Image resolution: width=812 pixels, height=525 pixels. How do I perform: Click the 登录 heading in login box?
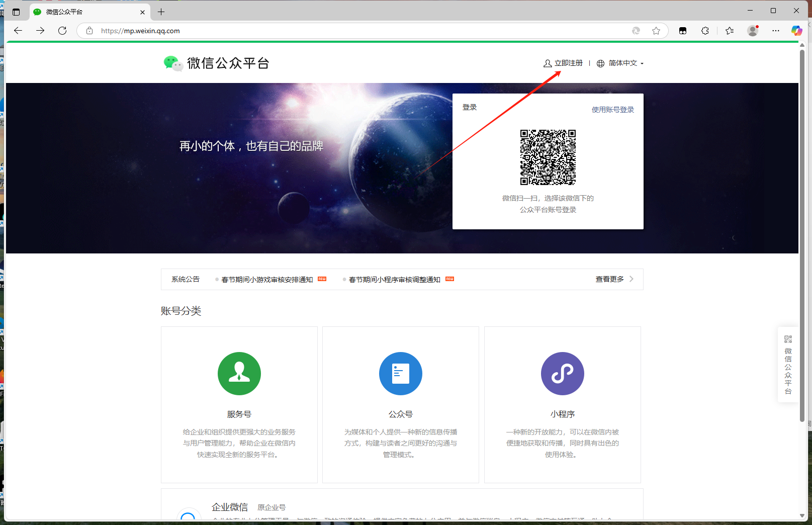(x=470, y=107)
